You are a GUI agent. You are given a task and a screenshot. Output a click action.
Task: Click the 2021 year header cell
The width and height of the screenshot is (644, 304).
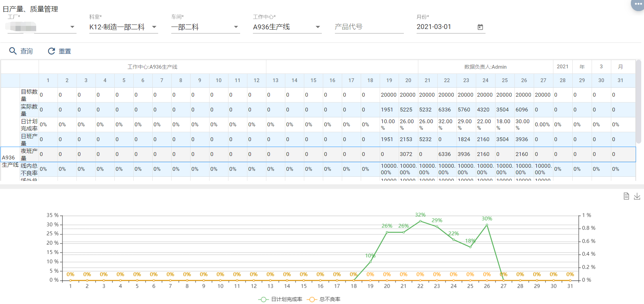(x=562, y=67)
